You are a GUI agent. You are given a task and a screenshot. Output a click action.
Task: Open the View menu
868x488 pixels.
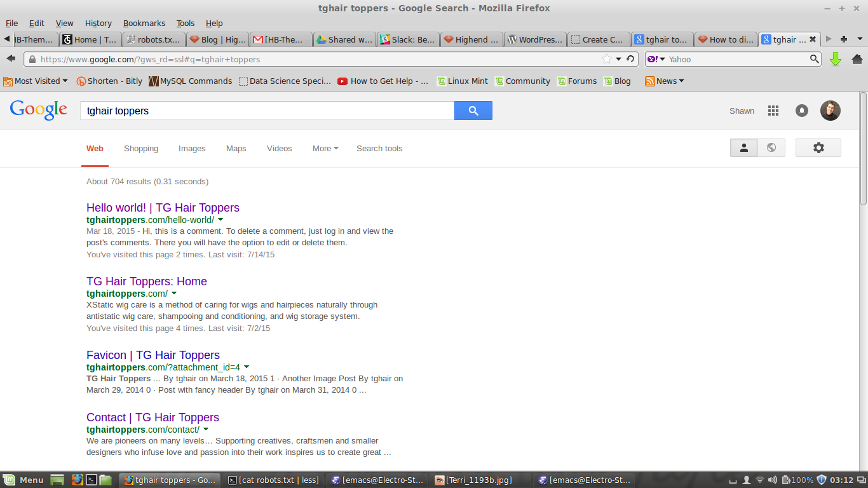(x=64, y=23)
